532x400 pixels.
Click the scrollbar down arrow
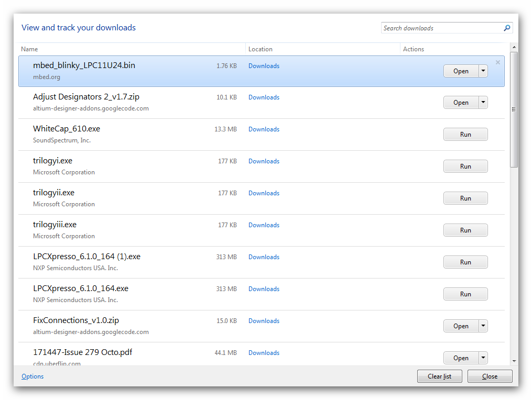[x=514, y=361]
